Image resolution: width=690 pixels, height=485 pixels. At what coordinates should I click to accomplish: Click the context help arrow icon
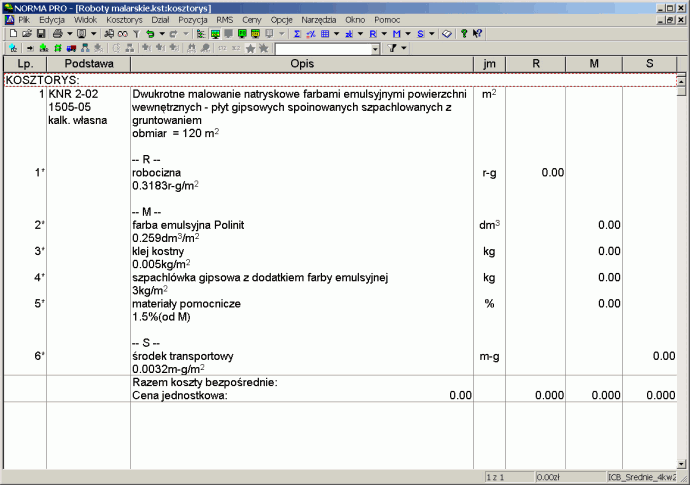(x=477, y=34)
